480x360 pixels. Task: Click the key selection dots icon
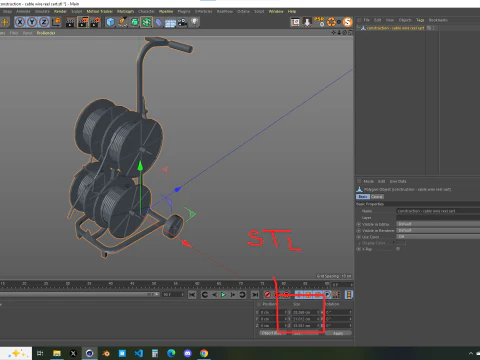[x=336, y=295]
